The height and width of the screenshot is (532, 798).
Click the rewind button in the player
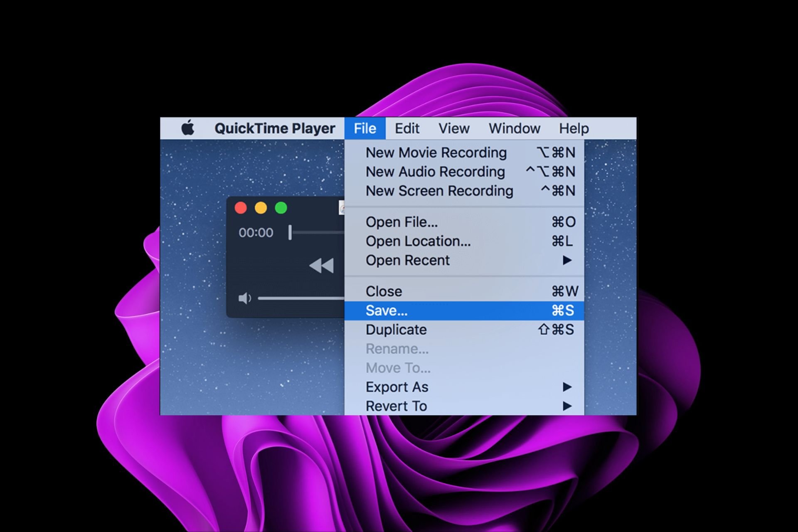tap(321, 265)
